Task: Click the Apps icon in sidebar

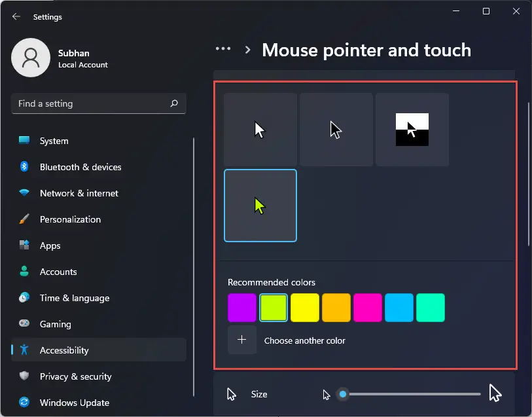Action: (24, 245)
